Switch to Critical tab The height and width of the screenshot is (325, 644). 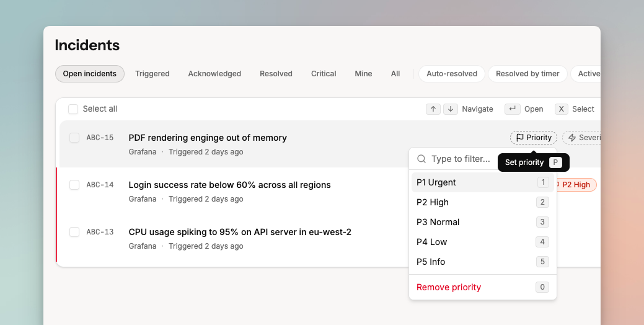click(x=324, y=74)
